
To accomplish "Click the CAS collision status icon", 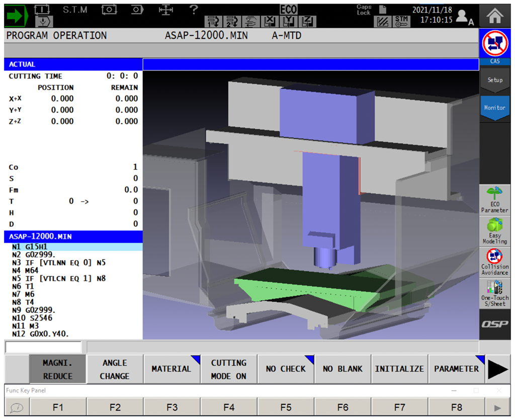I will (495, 44).
